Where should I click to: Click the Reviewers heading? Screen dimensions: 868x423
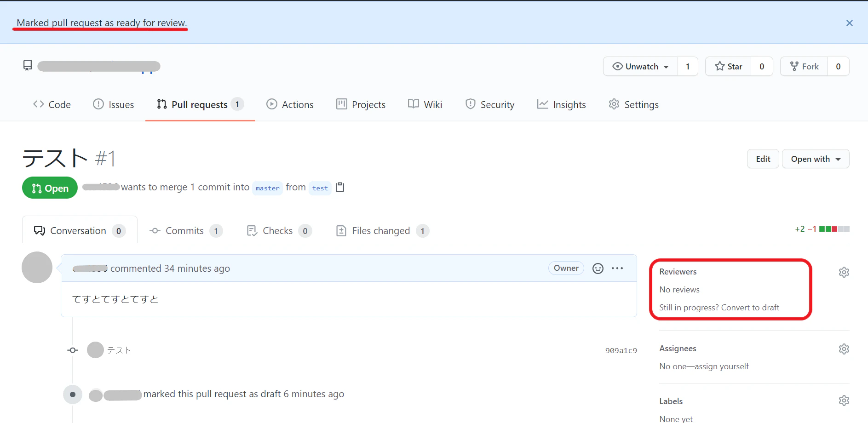point(678,272)
